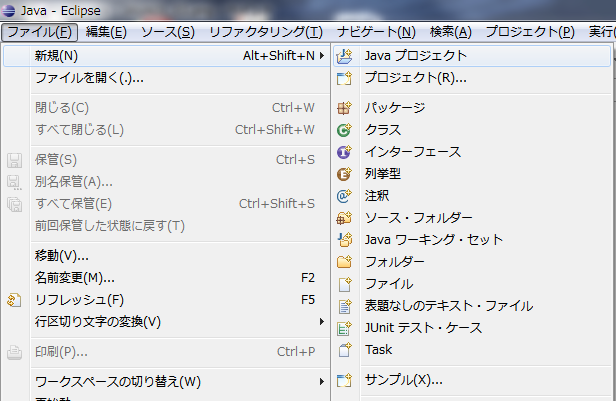Click the リフレッシュ refresh icon
This screenshot has height=401, width=616.
tap(14, 300)
